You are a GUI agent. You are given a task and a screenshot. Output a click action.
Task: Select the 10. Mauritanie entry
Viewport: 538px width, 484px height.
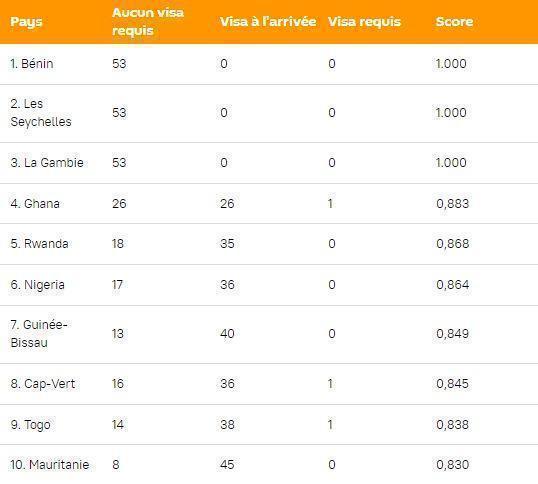point(50,465)
